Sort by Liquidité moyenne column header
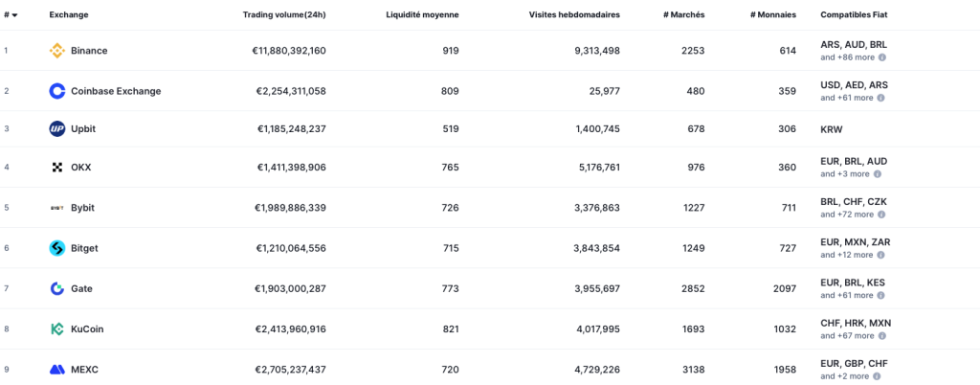This screenshot has width=980, height=385. (422, 15)
